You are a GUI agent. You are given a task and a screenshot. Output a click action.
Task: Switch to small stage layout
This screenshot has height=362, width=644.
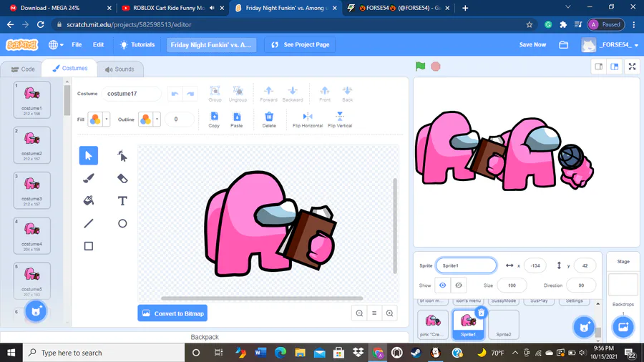coord(599,67)
